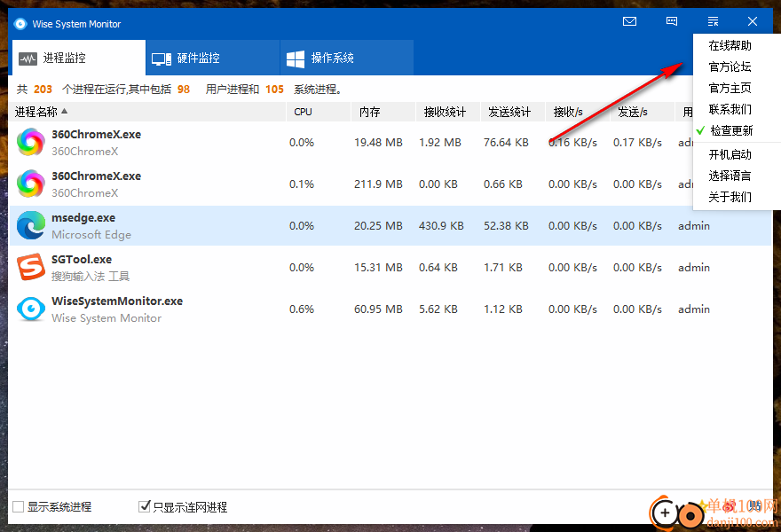Sort by 发送/s column header
This screenshot has height=532, width=781.
tap(642, 112)
